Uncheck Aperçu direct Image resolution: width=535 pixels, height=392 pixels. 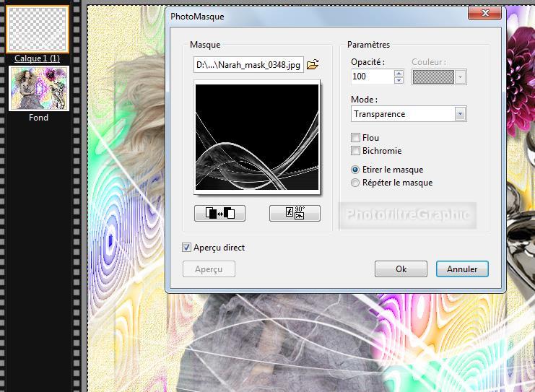click(x=187, y=248)
